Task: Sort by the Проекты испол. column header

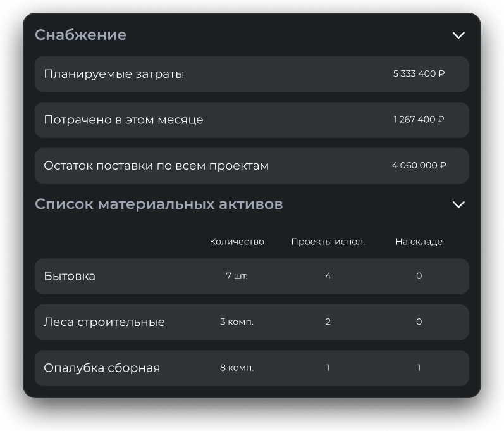Action: point(328,242)
